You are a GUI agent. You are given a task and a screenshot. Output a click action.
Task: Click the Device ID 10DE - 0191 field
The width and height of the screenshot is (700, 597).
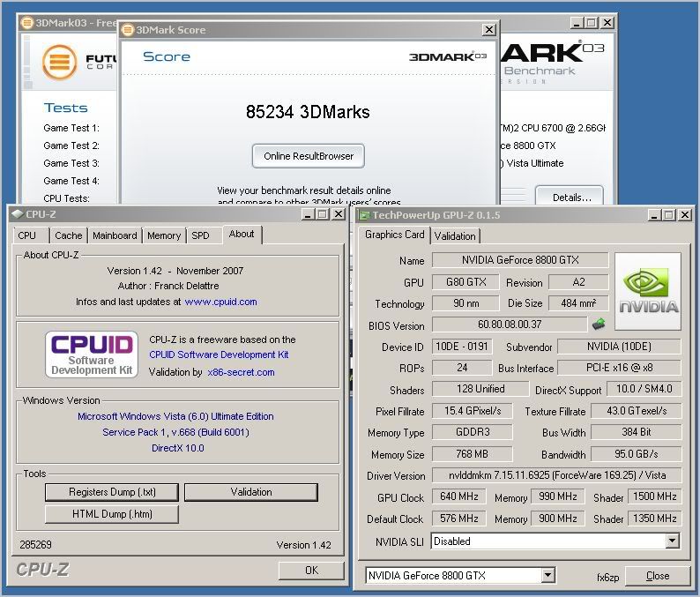click(x=462, y=347)
